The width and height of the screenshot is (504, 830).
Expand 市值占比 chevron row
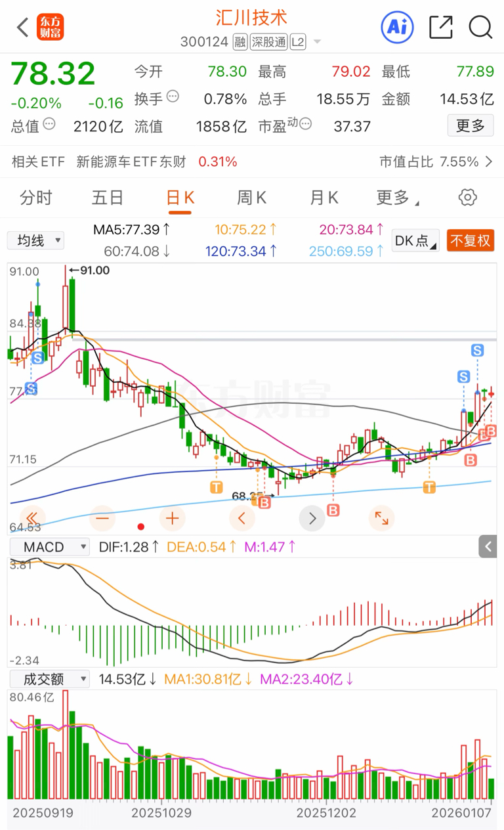[x=436, y=162]
